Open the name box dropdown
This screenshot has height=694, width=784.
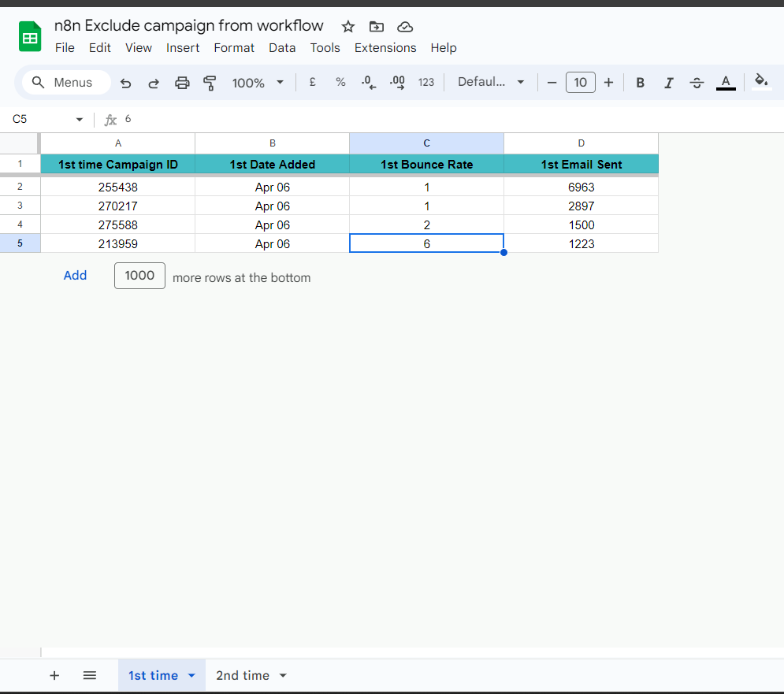click(x=79, y=119)
